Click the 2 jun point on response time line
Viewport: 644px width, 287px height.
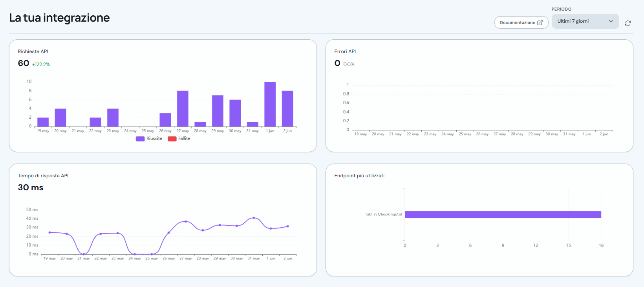coord(288,226)
